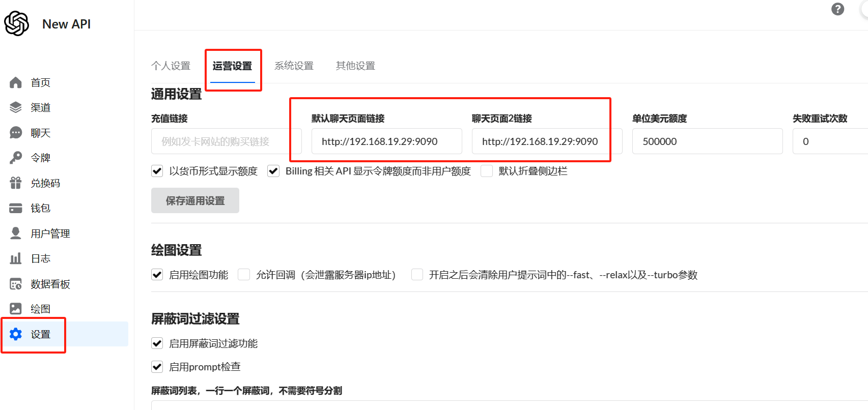Image resolution: width=868 pixels, height=410 pixels.
Task: Enable 允许回调 checkbox
Action: click(244, 275)
